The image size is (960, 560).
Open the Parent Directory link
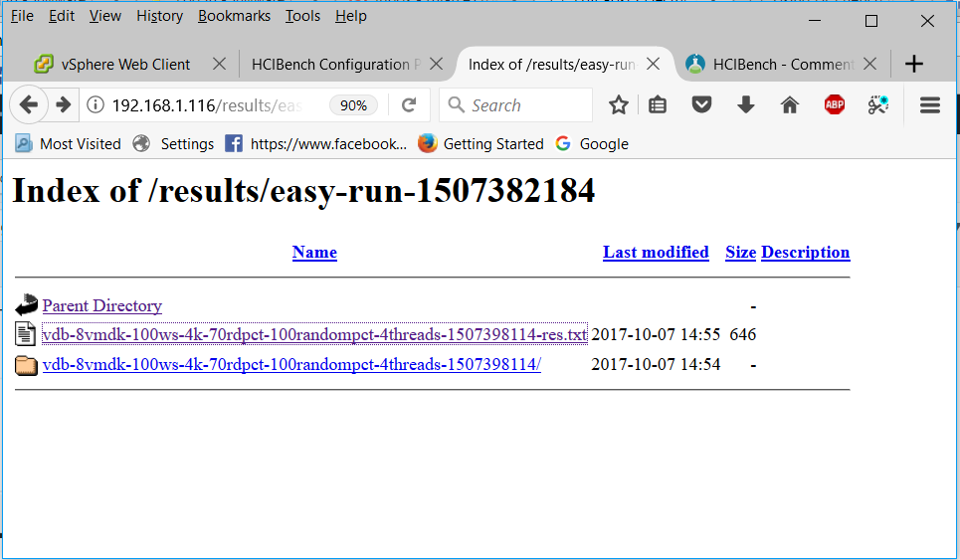(102, 305)
